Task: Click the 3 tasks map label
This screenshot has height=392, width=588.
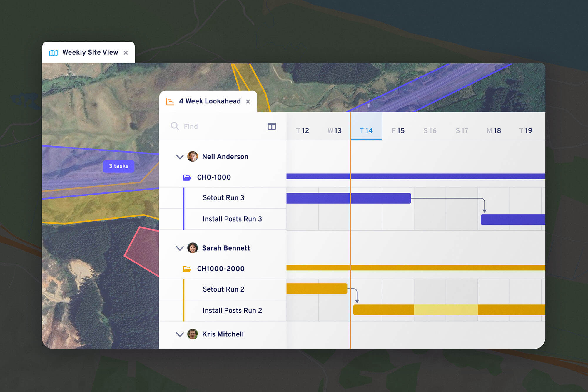Action: [118, 166]
